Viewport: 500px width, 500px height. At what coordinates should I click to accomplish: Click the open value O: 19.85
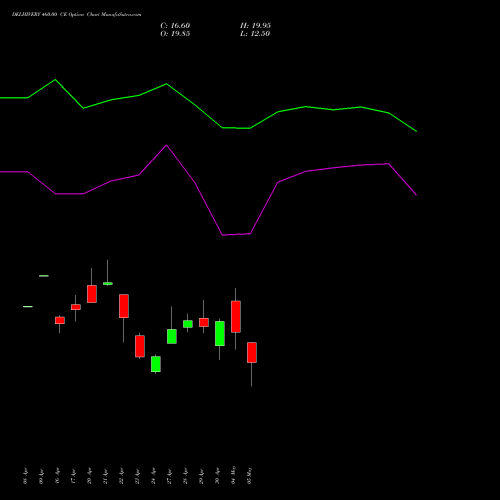[x=175, y=34]
